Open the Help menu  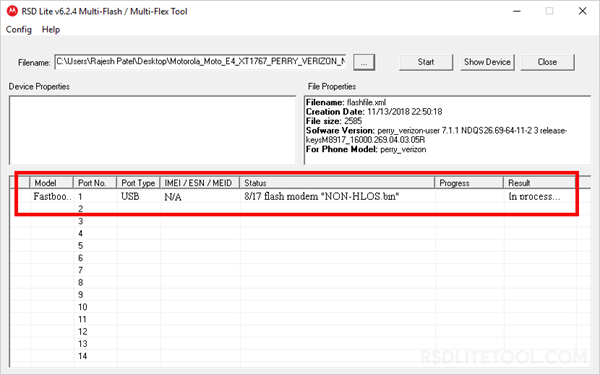tap(51, 29)
